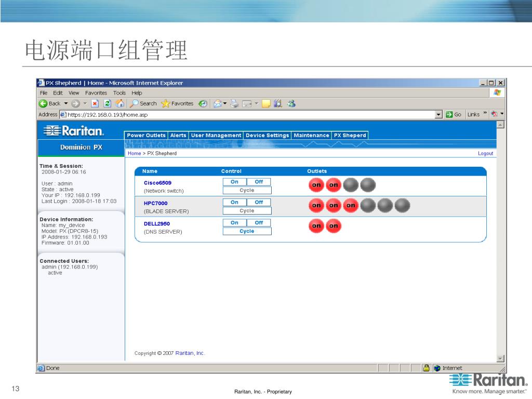Click the Messenger people icon

(291, 103)
